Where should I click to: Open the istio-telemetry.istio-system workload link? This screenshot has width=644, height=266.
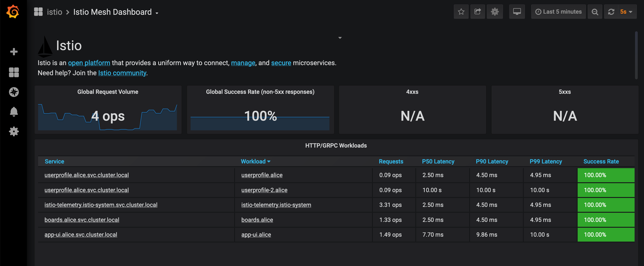pos(276,205)
